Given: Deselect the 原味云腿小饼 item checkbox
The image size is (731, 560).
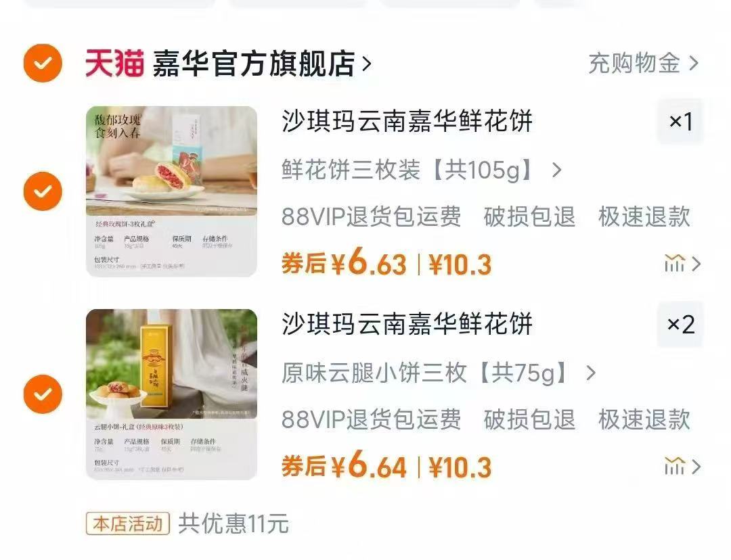Looking at the screenshot, I should pyautogui.click(x=43, y=394).
